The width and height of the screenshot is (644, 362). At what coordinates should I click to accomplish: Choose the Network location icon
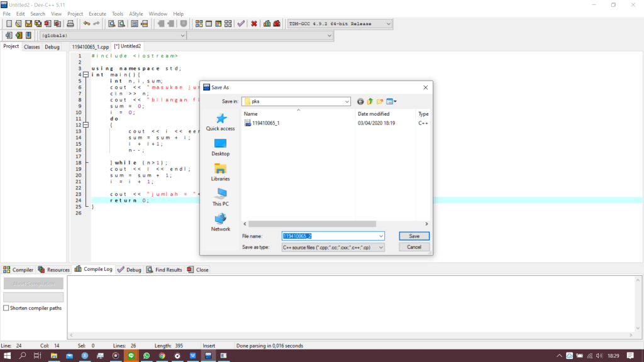[220, 222]
